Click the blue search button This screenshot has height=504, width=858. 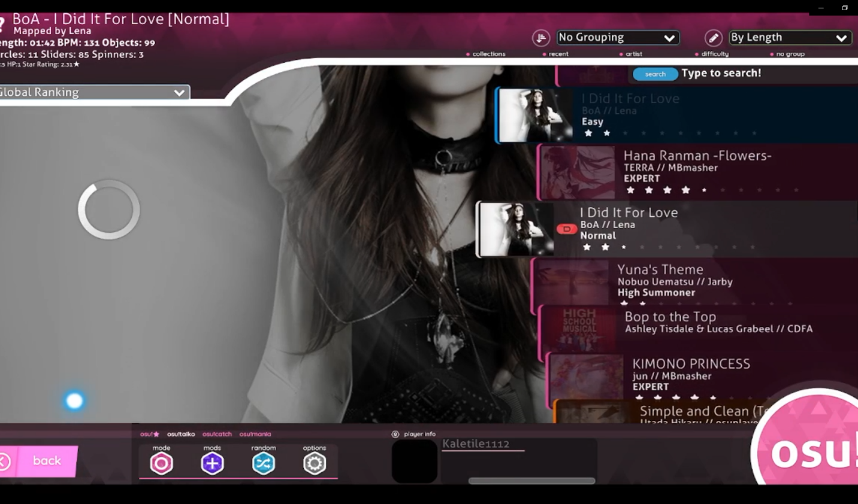[x=655, y=74]
